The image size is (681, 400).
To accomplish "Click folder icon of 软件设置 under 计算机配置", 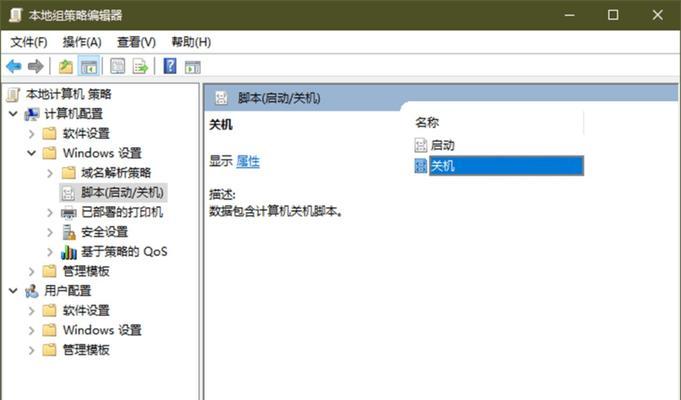I will pos(50,133).
